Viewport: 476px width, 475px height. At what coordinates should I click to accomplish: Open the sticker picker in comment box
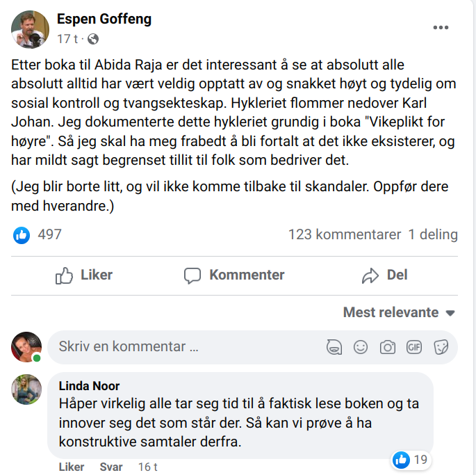point(441,346)
